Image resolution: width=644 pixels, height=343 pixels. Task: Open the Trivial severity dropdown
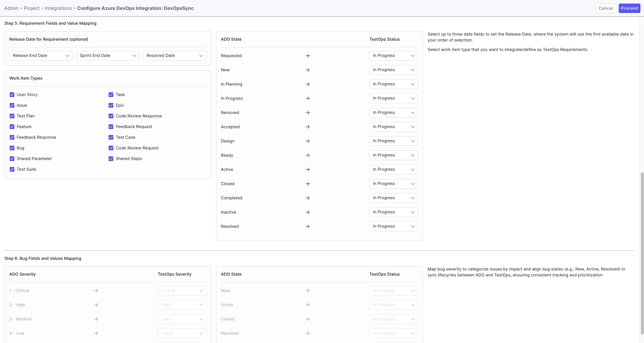(x=182, y=333)
